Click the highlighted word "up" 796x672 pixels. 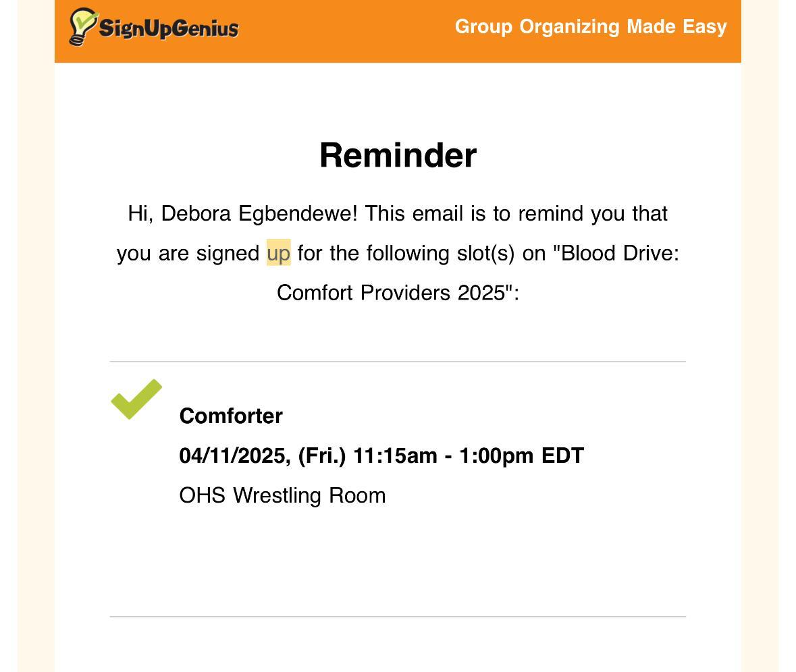click(278, 253)
